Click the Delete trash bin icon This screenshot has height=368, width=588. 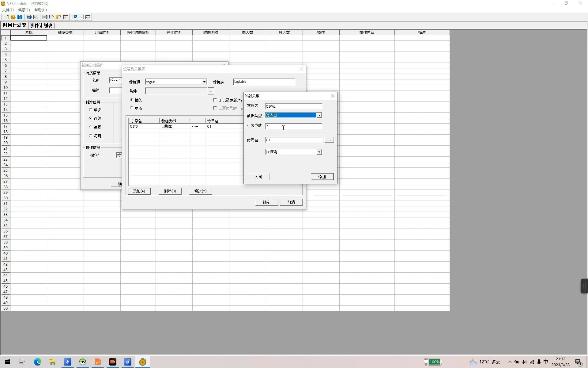(x=65, y=17)
